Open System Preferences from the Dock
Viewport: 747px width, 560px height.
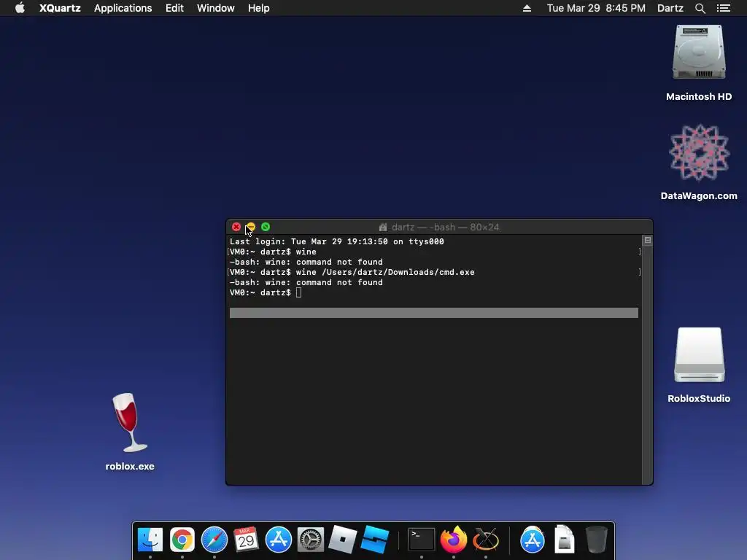click(x=311, y=540)
